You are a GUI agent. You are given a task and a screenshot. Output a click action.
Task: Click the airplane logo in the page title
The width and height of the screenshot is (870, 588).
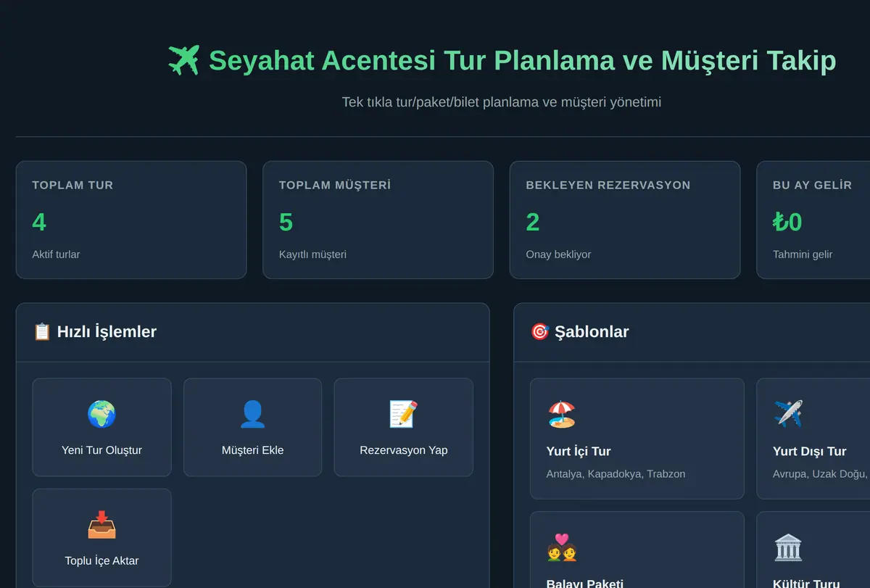pyautogui.click(x=183, y=60)
